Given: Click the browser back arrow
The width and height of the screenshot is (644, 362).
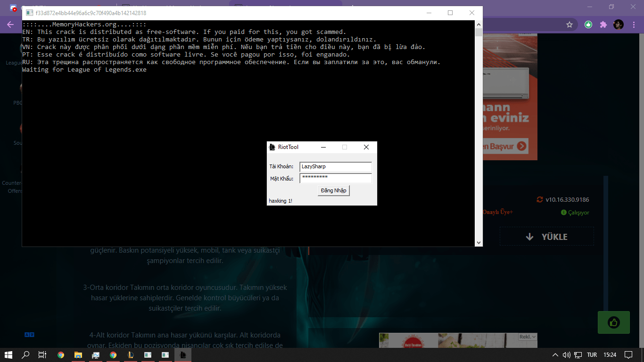Looking at the screenshot, I should pos(10,25).
